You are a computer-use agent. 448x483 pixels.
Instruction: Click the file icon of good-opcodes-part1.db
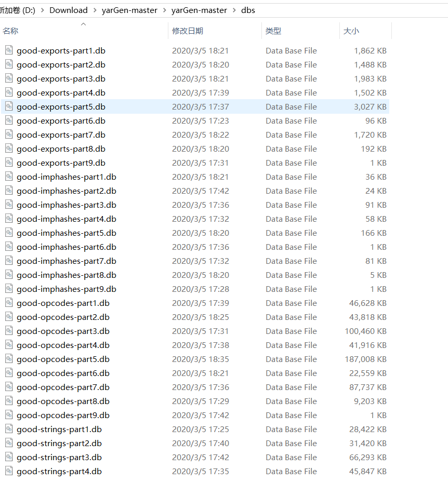tap(9, 303)
